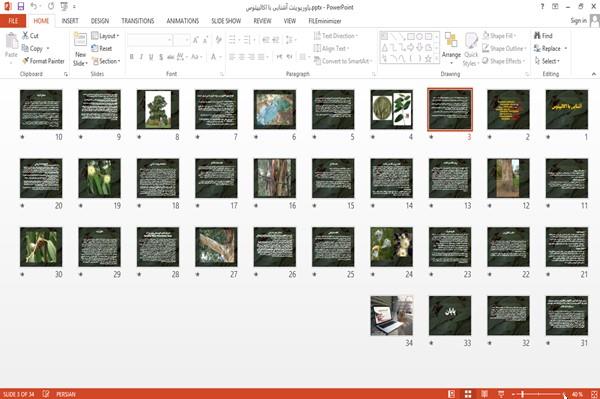Click the Save icon in the quick access toolbar
Screen dimensions: 600x399
tap(21, 7)
